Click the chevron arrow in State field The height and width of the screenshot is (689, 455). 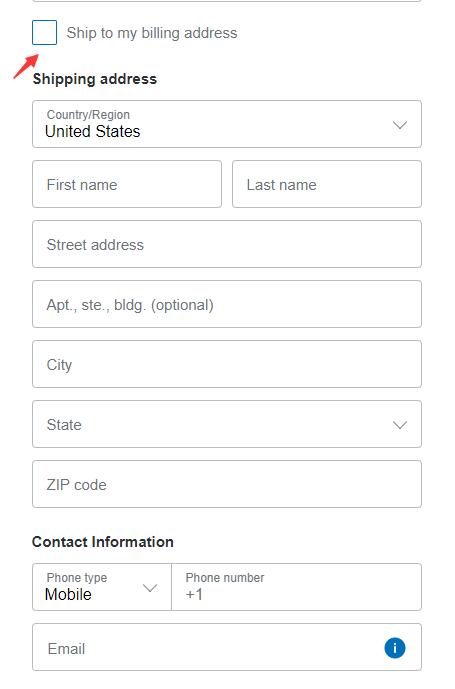(400, 425)
